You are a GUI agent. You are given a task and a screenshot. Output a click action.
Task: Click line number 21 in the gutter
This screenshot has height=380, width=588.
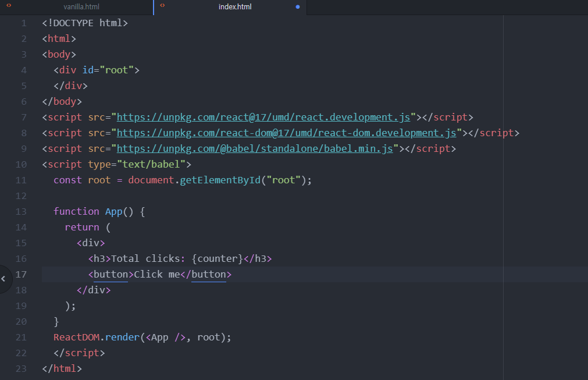click(21, 338)
